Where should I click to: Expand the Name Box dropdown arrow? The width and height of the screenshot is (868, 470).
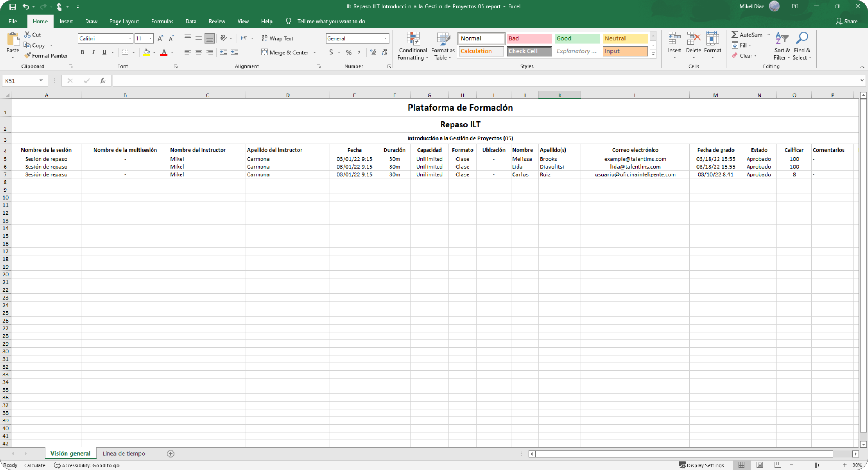point(41,81)
